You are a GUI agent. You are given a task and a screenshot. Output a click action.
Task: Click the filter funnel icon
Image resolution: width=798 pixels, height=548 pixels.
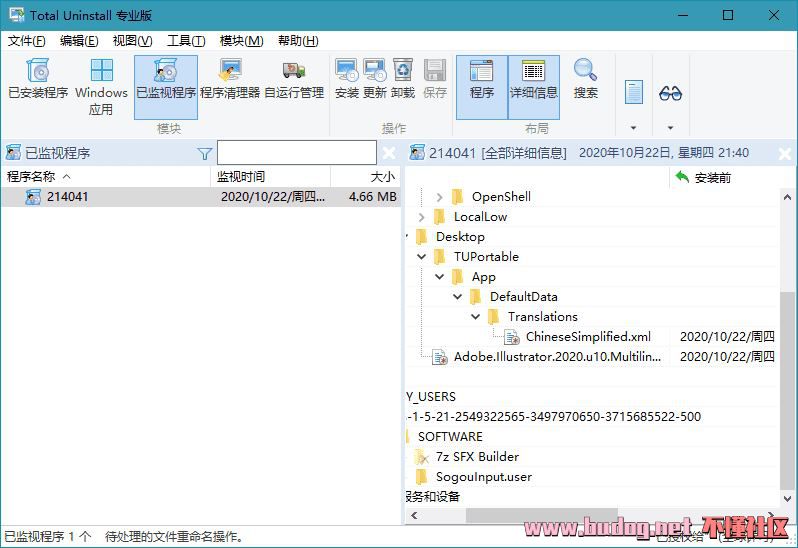click(205, 153)
